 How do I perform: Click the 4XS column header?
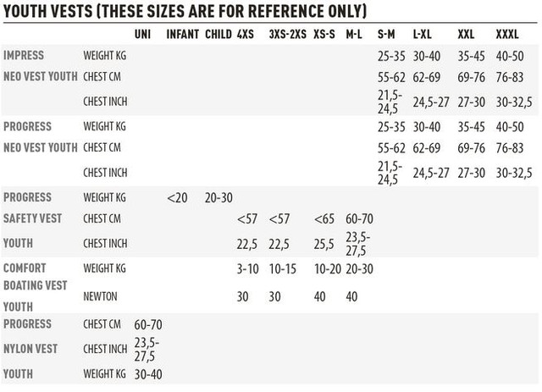click(246, 35)
